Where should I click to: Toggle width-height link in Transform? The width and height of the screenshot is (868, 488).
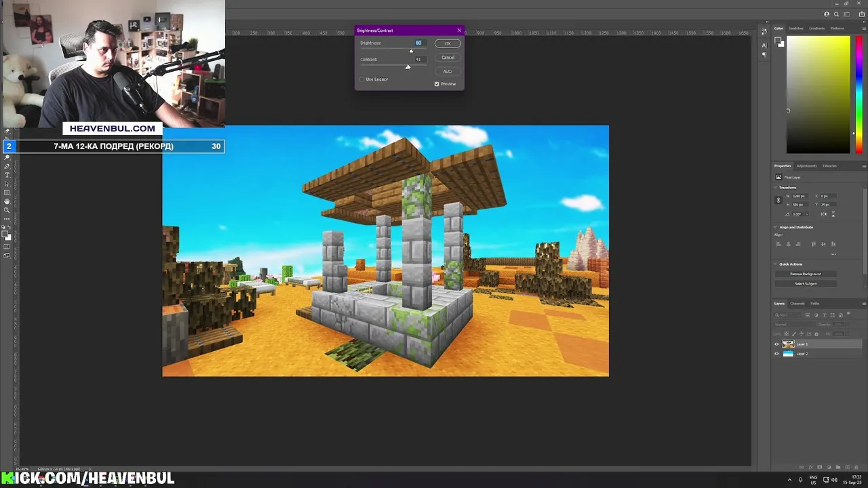[x=778, y=200]
